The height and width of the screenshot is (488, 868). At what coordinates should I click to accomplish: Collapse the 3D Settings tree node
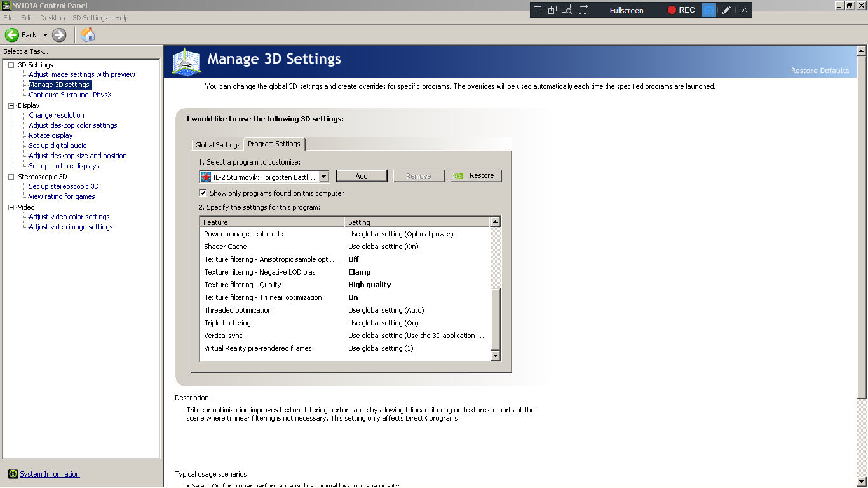(11, 65)
